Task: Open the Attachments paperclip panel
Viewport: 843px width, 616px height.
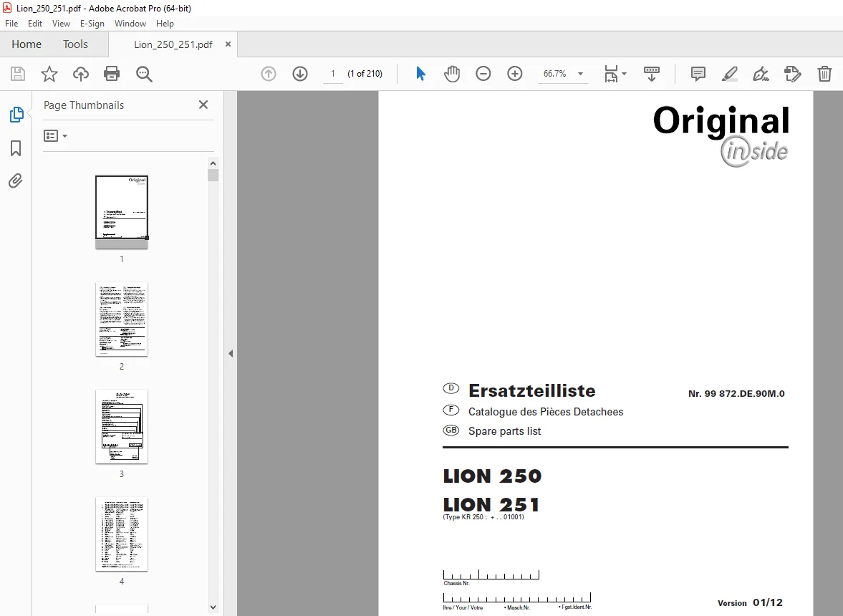Action: pos(16,181)
